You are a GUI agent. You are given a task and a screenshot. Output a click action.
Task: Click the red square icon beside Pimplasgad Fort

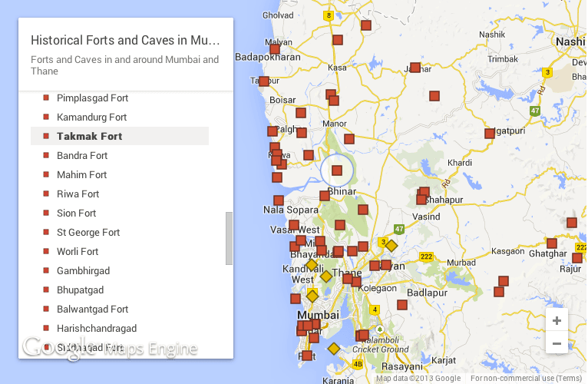(x=46, y=98)
